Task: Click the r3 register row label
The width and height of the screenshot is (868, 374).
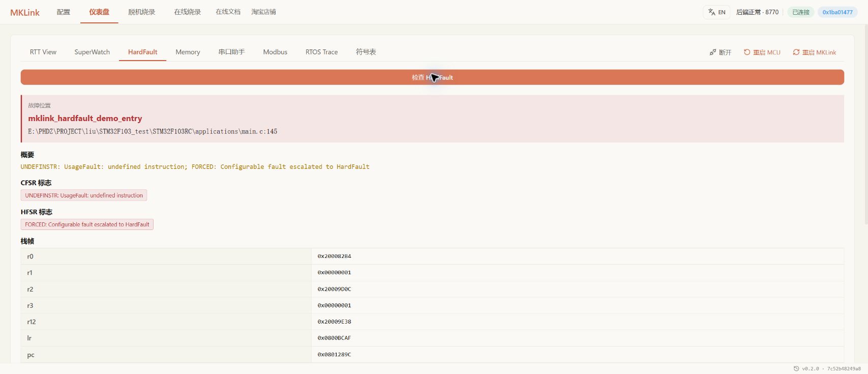Action: coord(30,305)
